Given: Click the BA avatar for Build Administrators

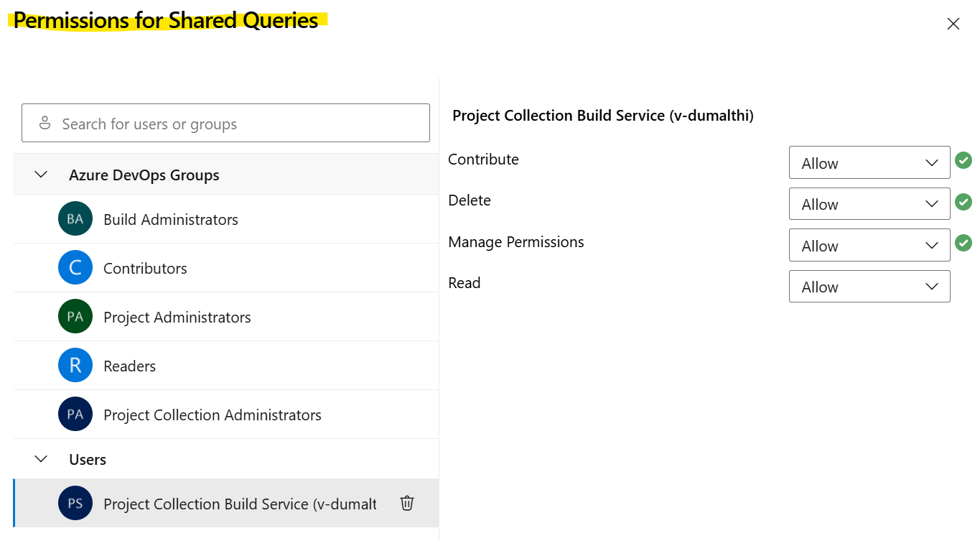Looking at the screenshot, I should 75,219.
